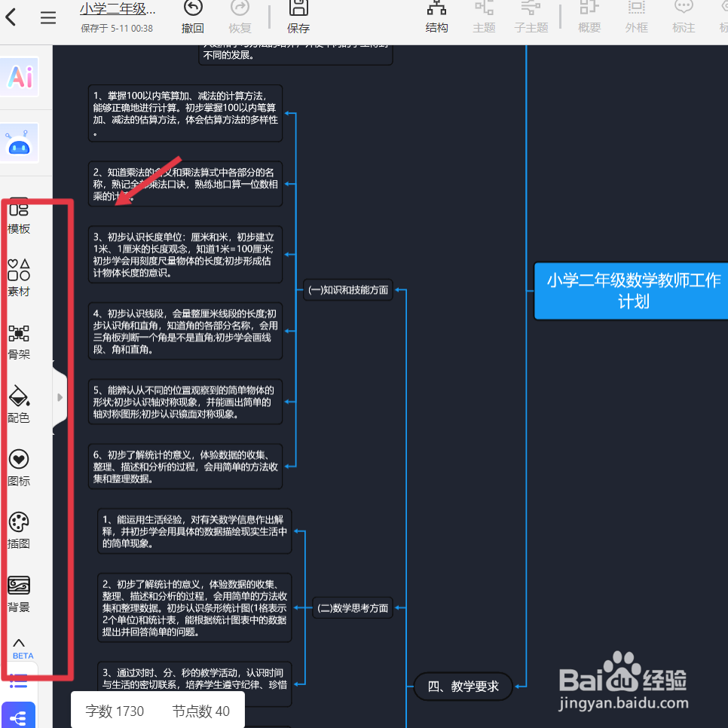Undo last change with 撤回
This screenshot has width=728, height=728.
pos(193,15)
